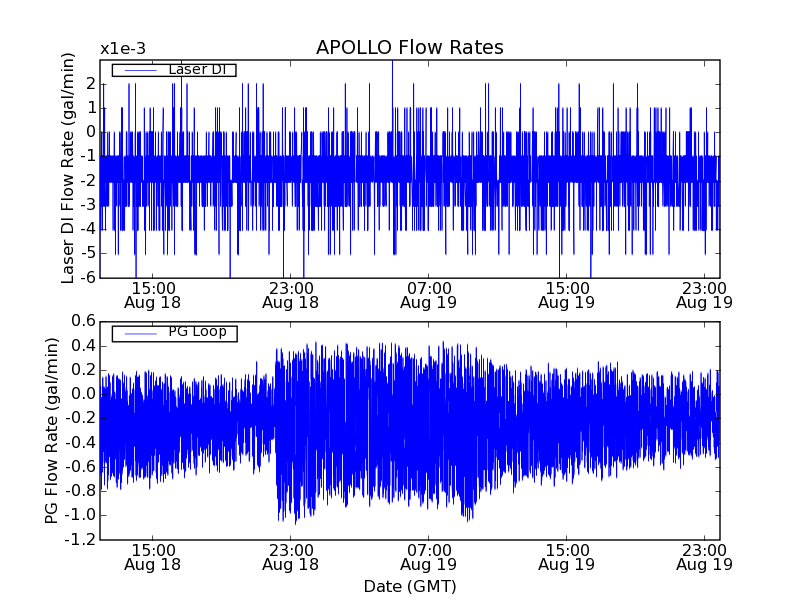Click 07:00 Aug 19 tick under bottom plot
The width and height of the screenshot is (800, 600).
point(428,557)
